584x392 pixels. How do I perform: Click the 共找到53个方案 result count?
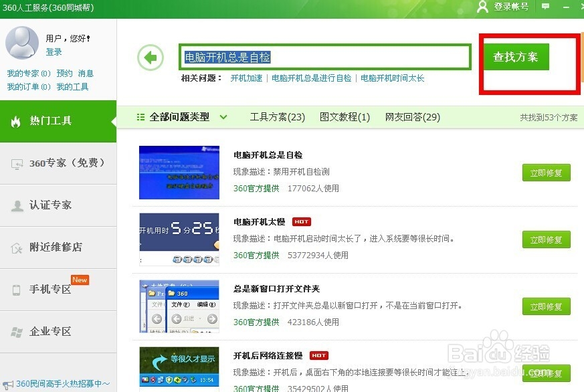point(549,118)
